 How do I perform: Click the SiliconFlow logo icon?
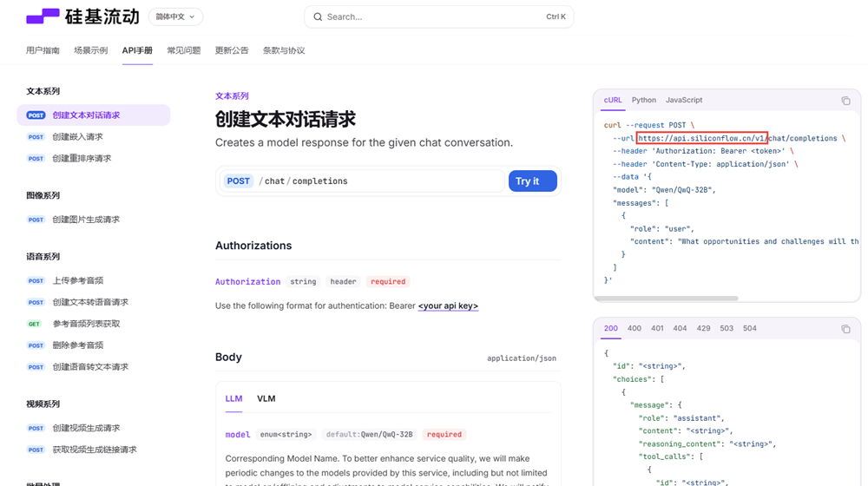pos(43,16)
